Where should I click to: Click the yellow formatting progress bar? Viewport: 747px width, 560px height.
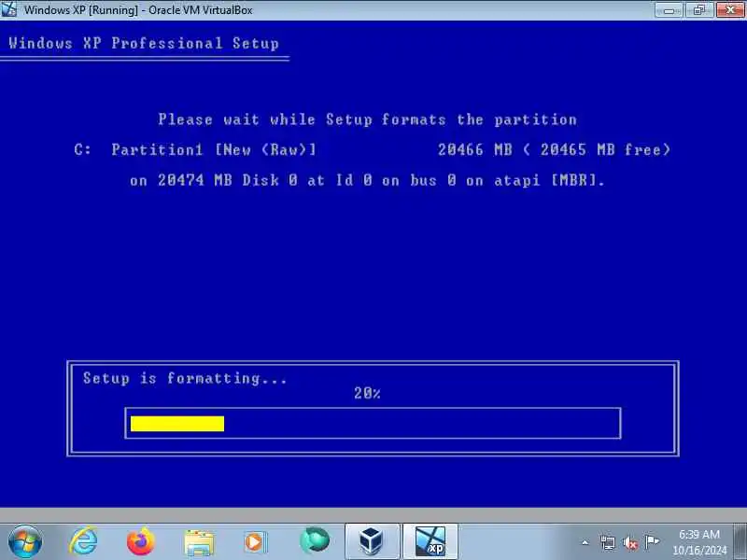click(177, 424)
